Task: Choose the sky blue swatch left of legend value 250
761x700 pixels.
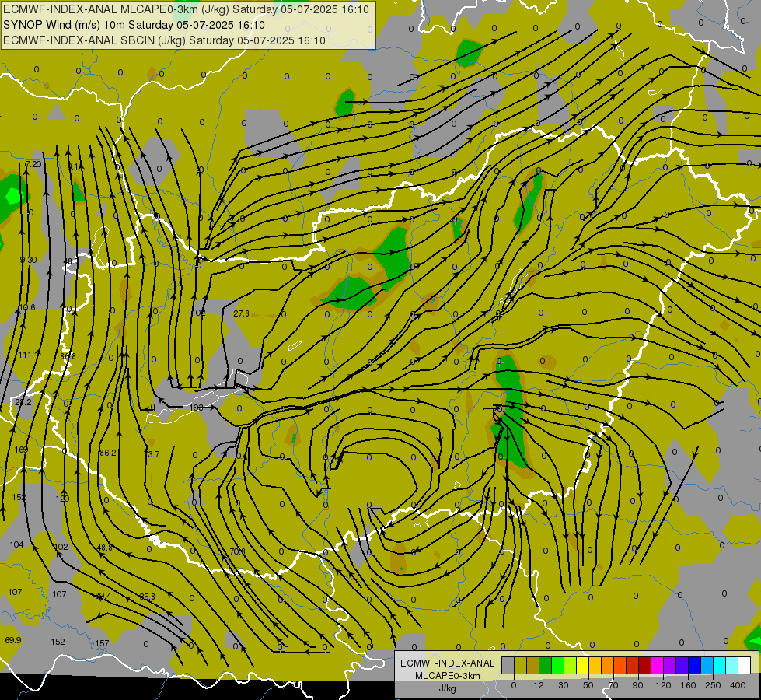Action: (707, 665)
